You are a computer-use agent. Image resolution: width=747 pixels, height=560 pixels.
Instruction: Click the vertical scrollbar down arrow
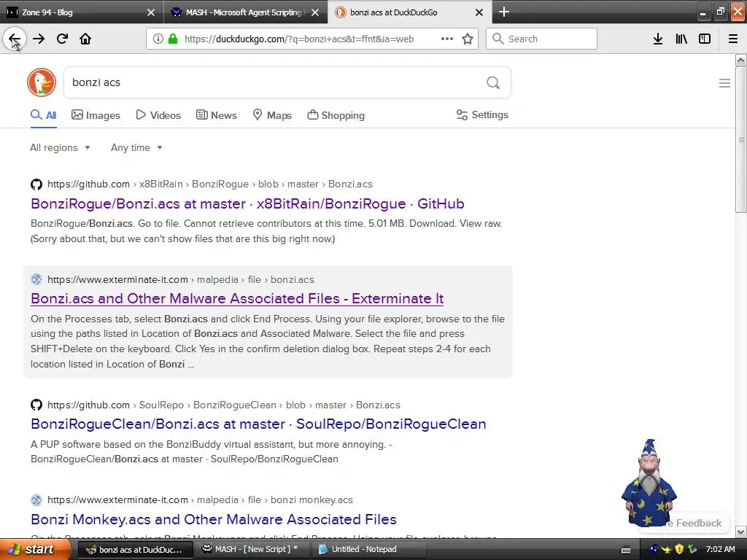740,532
